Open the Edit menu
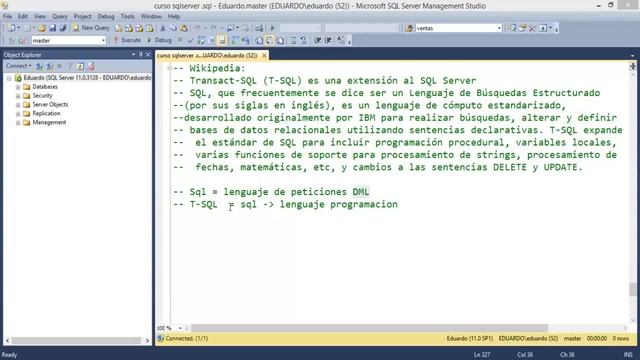The width and height of the screenshot is (640, 360). [23, 16]
